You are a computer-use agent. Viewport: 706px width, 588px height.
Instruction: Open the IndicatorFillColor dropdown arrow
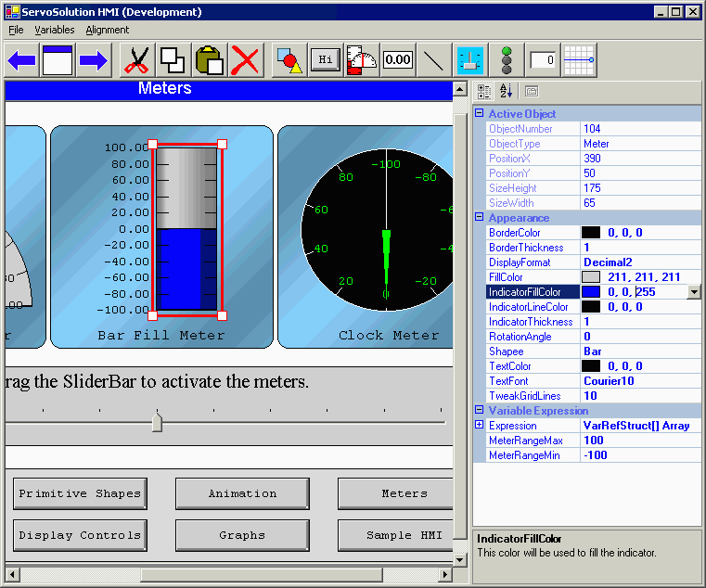tap(694, 292)
